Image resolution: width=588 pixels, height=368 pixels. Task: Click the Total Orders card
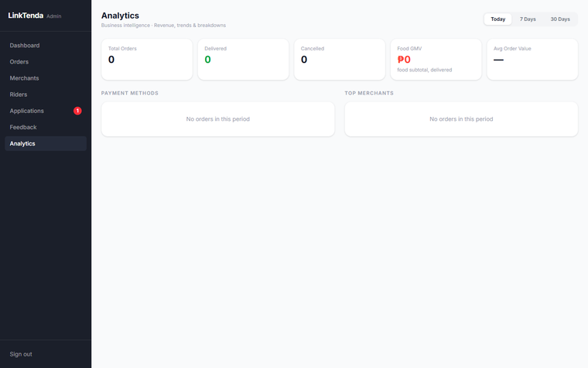pos(147,60)
